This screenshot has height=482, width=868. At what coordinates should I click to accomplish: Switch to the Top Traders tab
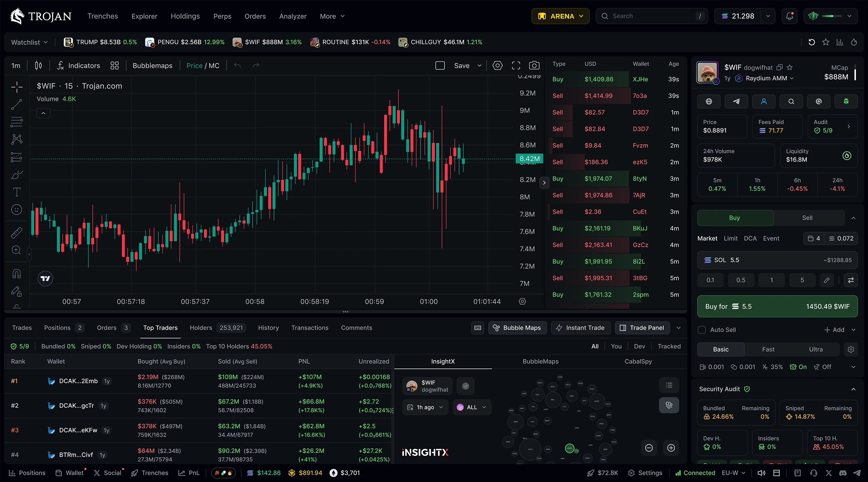pos(160,328)
